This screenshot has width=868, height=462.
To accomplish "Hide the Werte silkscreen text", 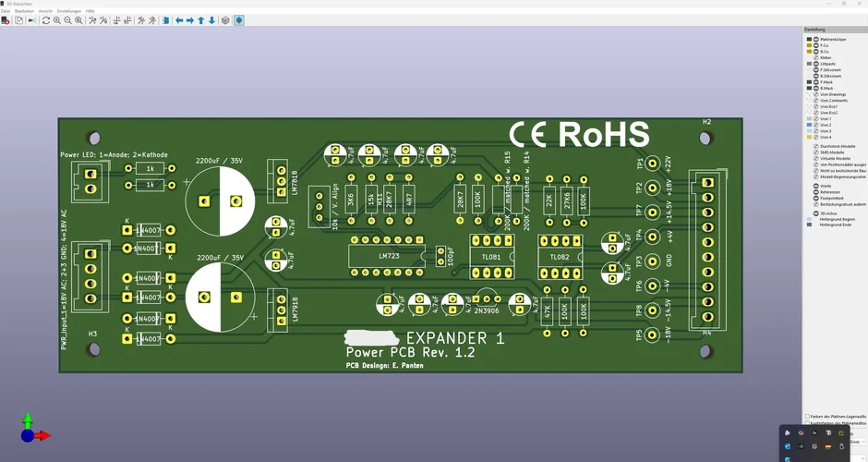I will (x=816, y=186).
